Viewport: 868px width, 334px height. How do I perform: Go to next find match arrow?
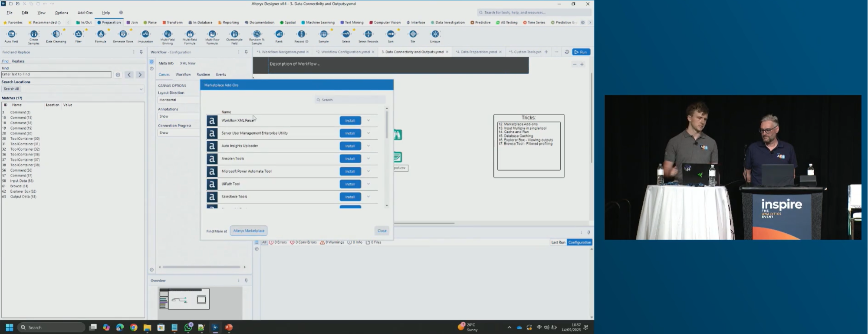click(140, 75)
